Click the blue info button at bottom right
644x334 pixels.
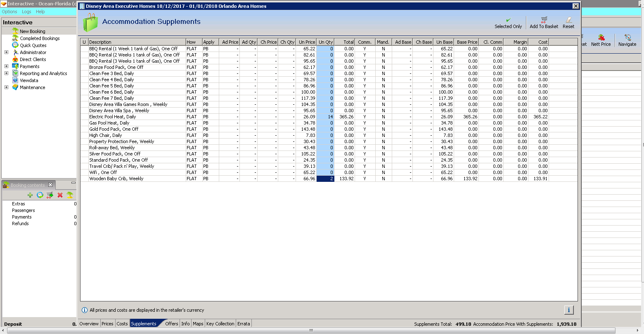pyautogui.click(x=568, y=310)
